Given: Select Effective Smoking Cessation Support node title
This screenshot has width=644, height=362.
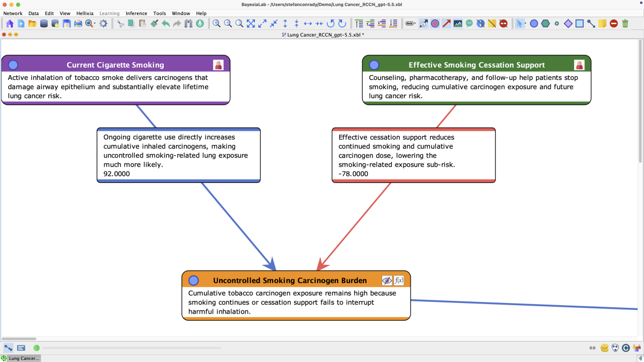Looking at the screenshot, I should 477,65.
